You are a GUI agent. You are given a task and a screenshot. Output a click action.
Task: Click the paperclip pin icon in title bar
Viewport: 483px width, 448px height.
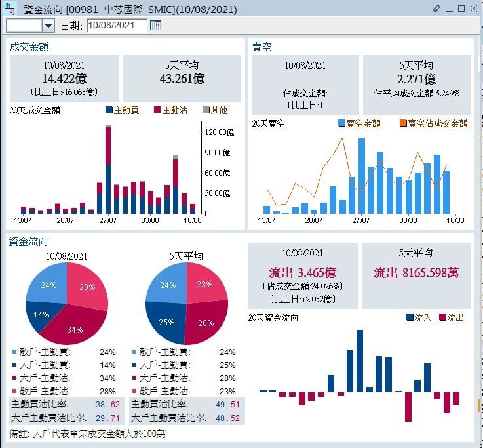click(438, 9)
